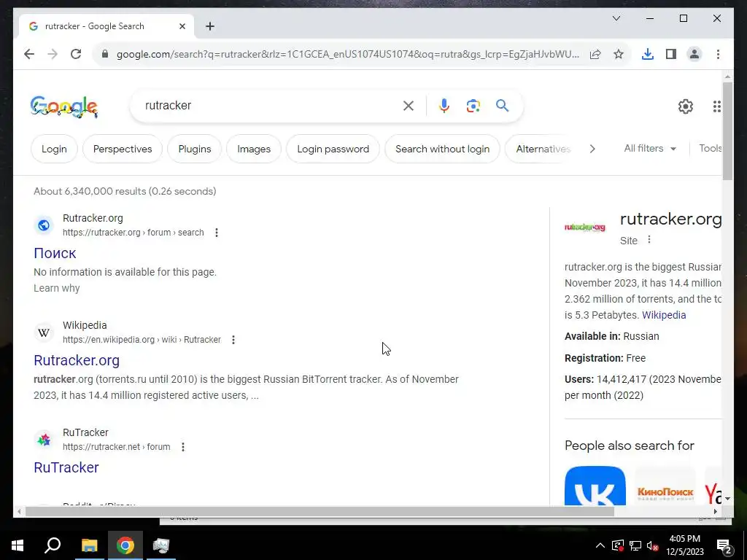Open more options beside Site in knowledge panel
Screen dimensions: 747x560
coord(649,239)
